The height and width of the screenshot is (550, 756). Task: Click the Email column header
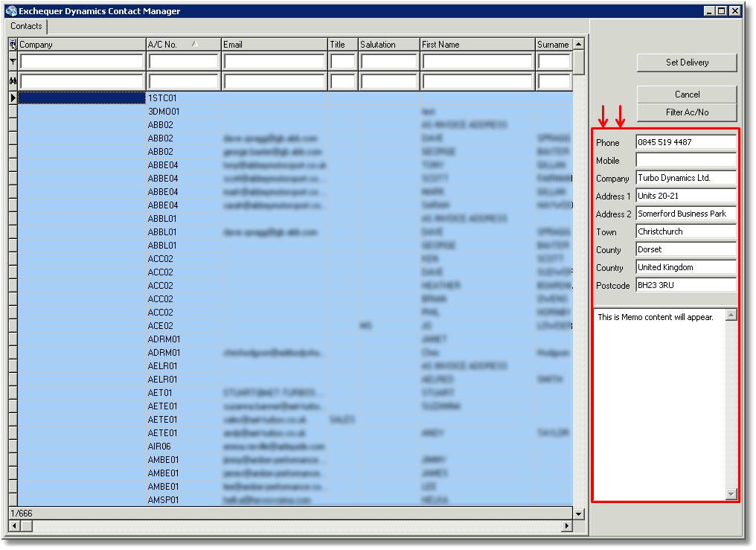click(275, 45)
